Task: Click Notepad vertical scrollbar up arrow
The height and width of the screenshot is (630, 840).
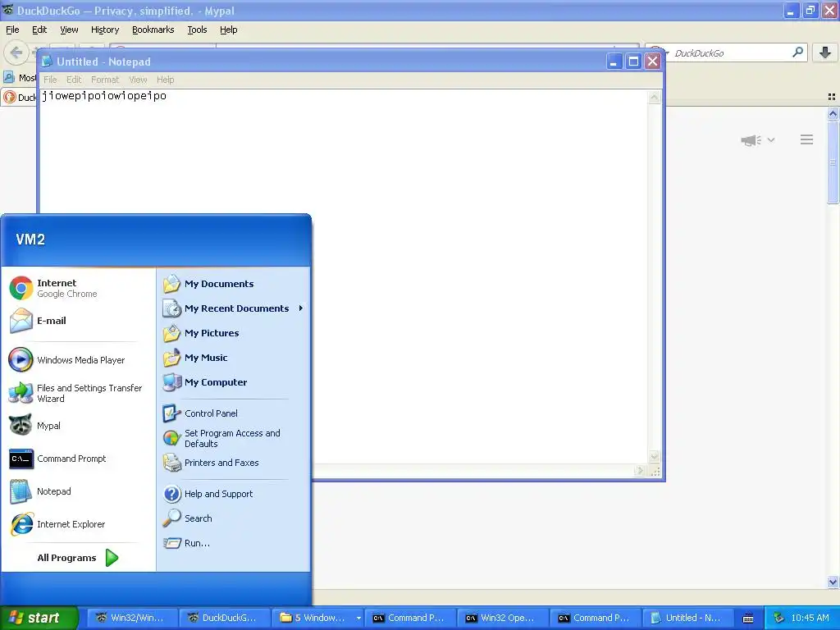Action: tap(654, 97)
